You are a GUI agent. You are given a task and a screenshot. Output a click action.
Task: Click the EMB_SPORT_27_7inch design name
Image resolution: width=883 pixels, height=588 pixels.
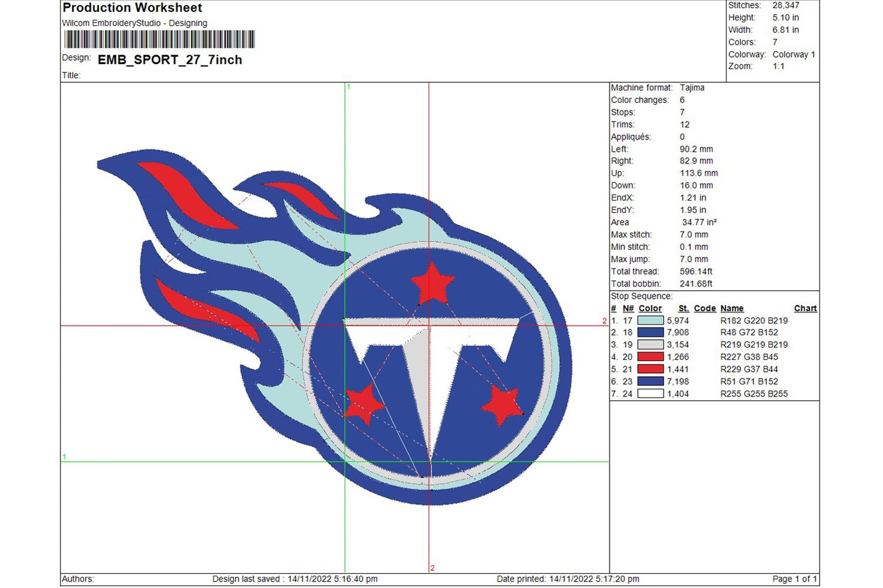[170, 60]
